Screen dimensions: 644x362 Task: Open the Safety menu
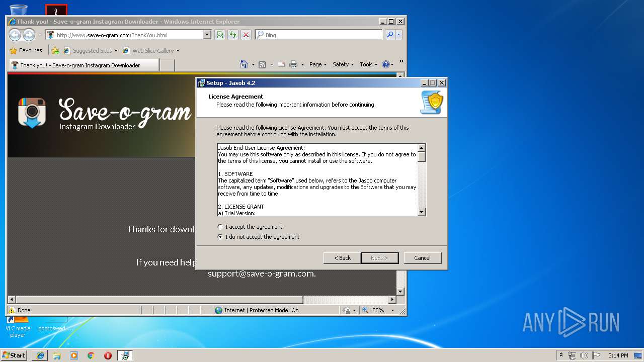point(343,64)
